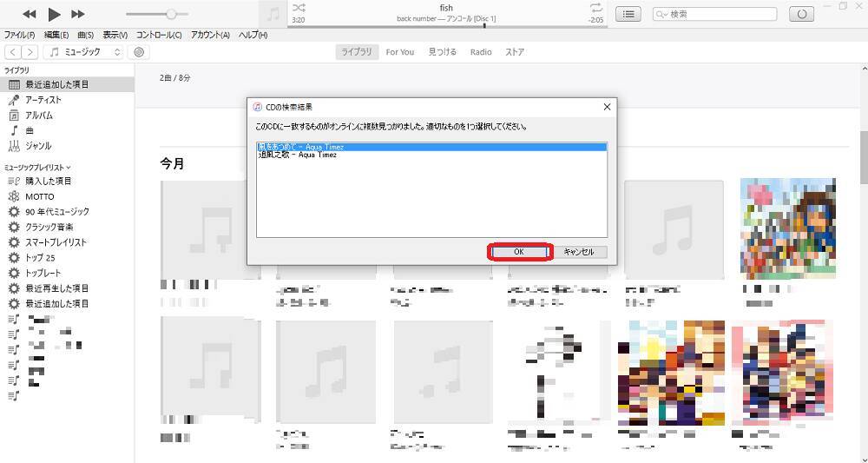Viewport: 868px width, 463px height.
Task: Collapse the ミュージックプレイリスト section chevron
Action: coord(69,168)
